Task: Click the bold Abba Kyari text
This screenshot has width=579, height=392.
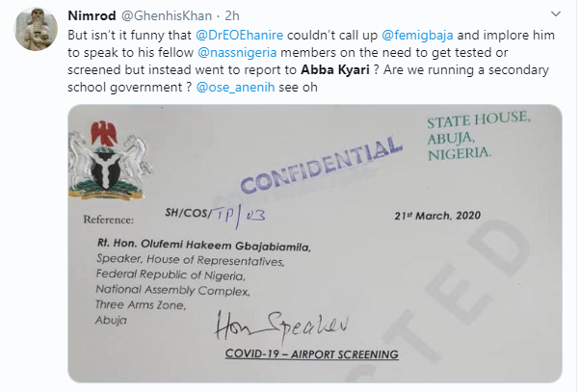Action: 335,69
